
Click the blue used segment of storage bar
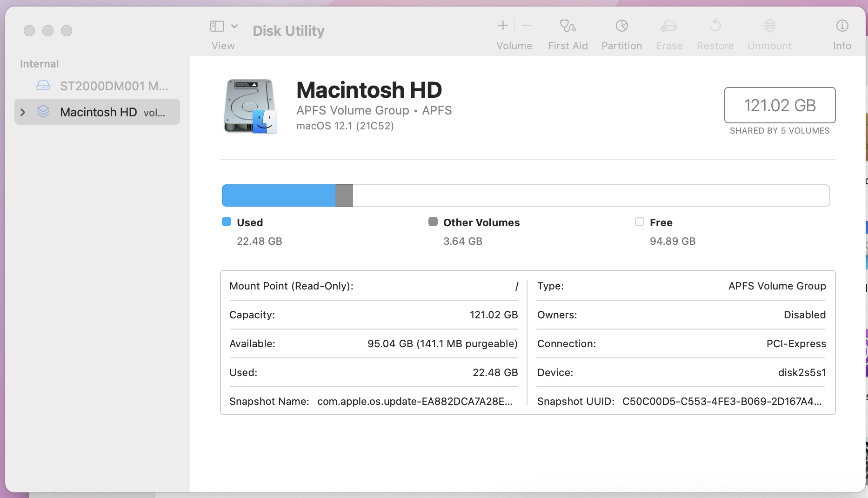(279, 195)
